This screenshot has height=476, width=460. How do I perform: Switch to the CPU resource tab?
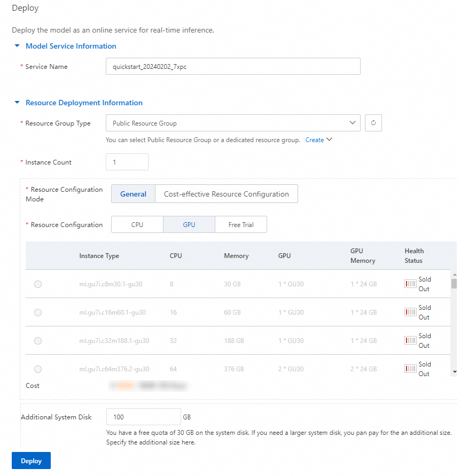point(137,225)
